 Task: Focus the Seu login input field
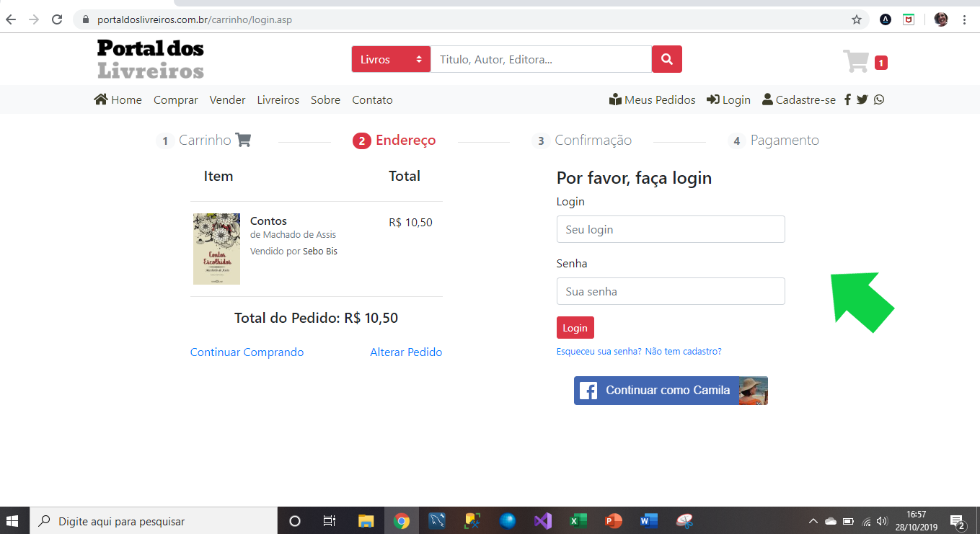coord(671,229)
